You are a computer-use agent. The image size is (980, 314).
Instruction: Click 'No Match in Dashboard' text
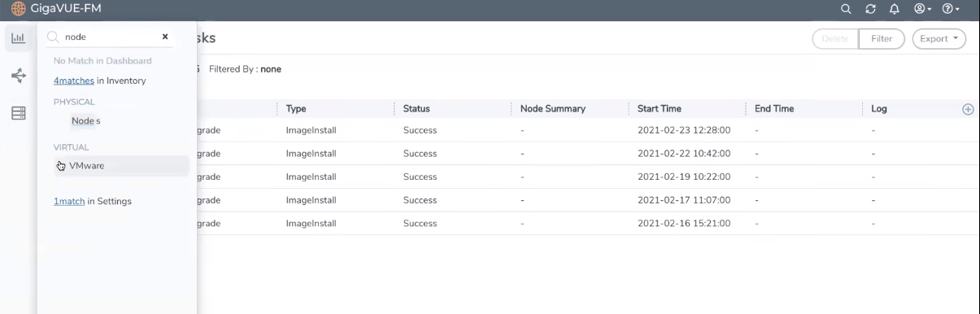(102, 60)
